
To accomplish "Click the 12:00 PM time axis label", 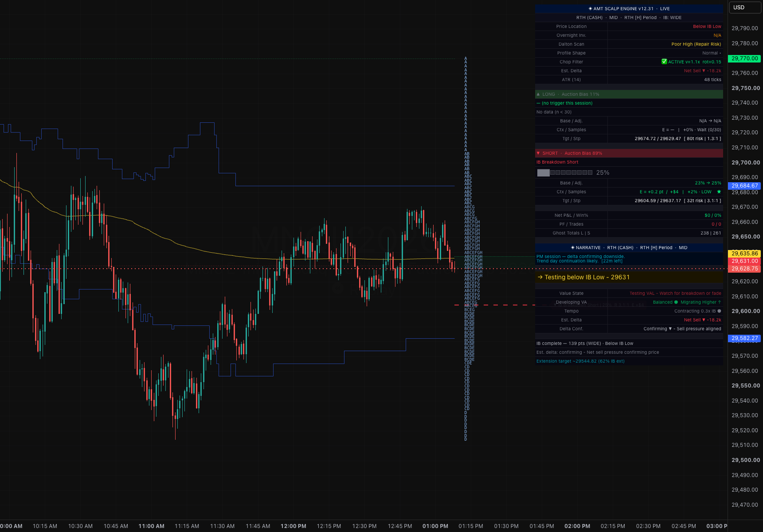I will click(x=293, y=526).
